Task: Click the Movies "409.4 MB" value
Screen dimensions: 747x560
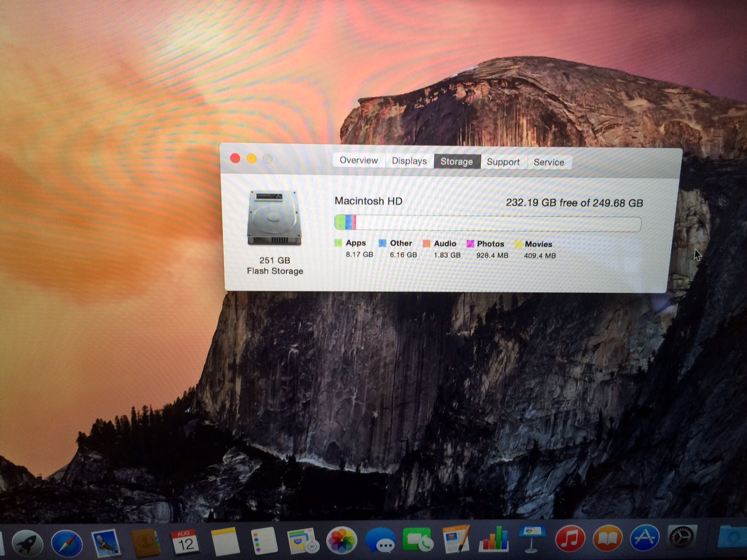Action: tap(540, 256)
